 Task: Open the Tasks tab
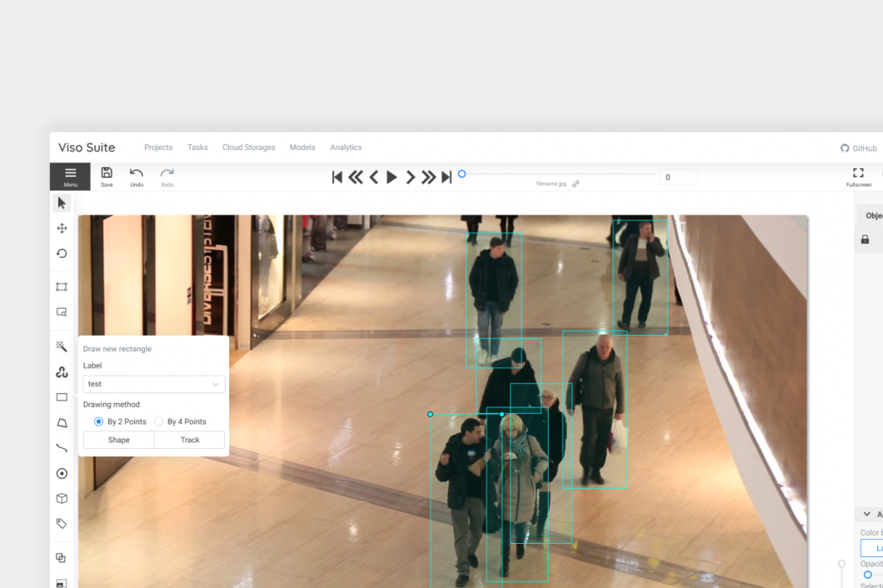pos(197,147)
